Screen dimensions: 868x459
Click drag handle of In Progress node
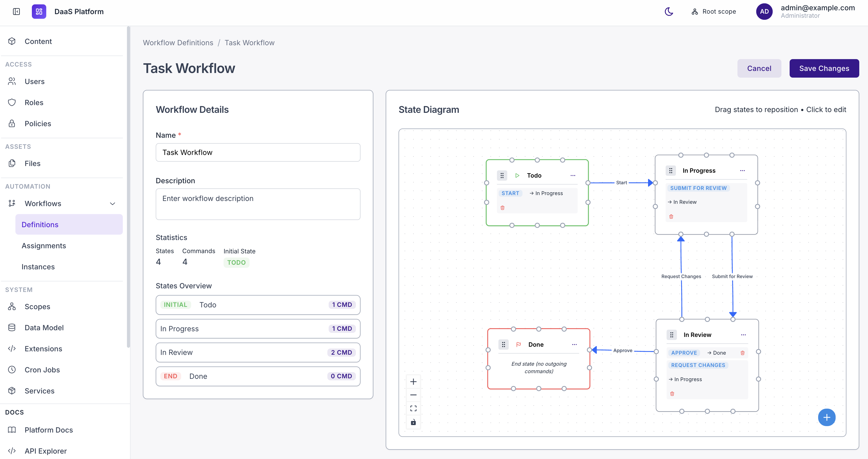[x=671, y=171]
